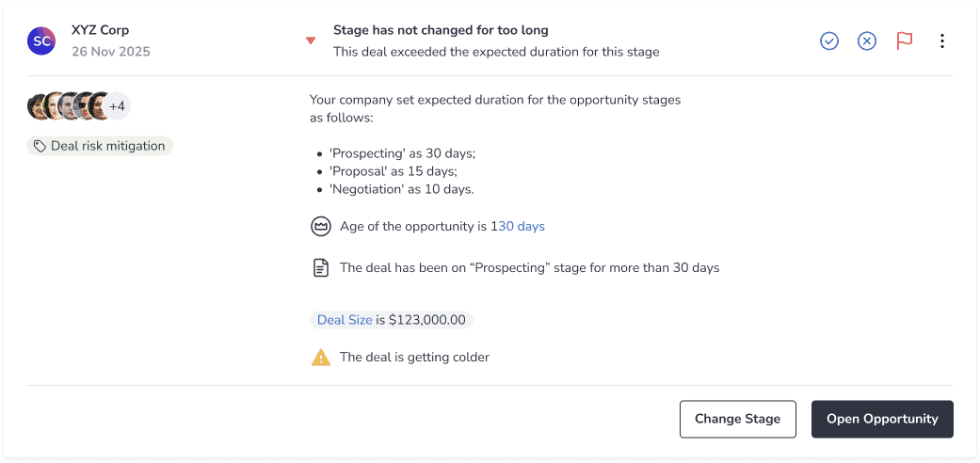Click the first participant avatar photo
Viewport: 980px width, 463px height.
pos(38,107)
